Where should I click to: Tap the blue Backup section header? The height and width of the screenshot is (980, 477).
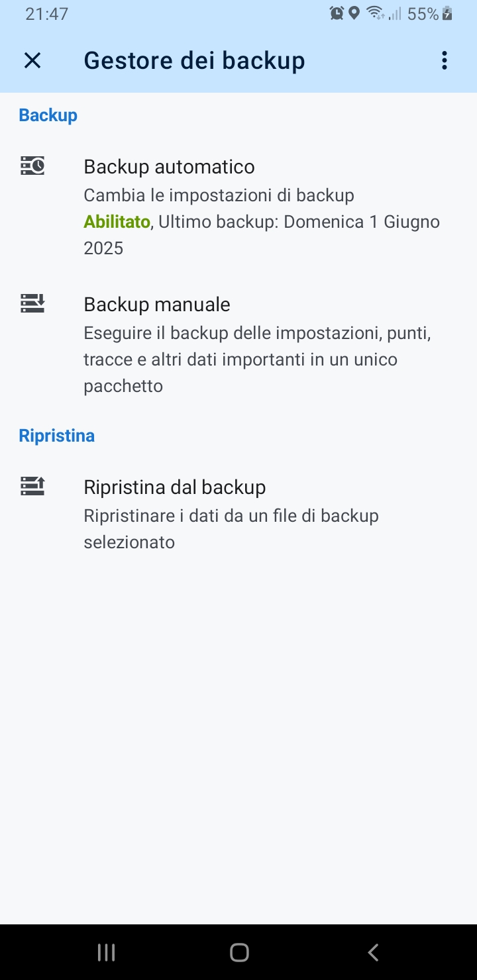click(48, 115)
